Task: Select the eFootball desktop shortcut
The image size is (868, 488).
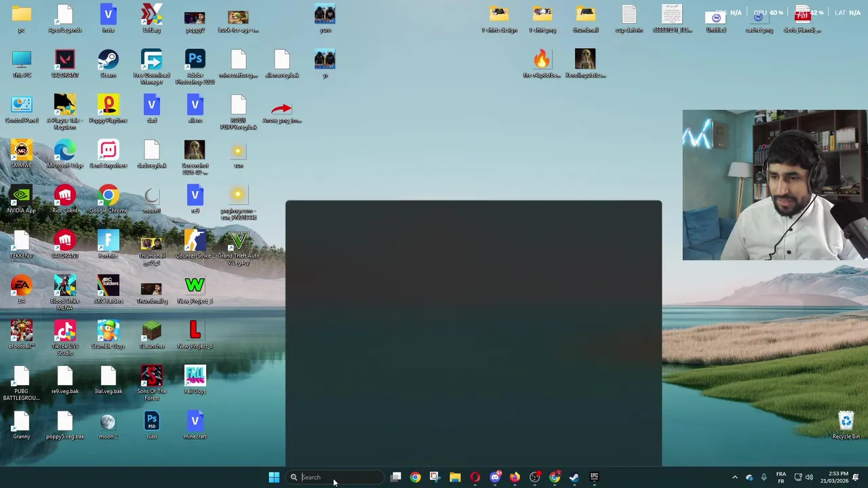Action: point(21,335)
